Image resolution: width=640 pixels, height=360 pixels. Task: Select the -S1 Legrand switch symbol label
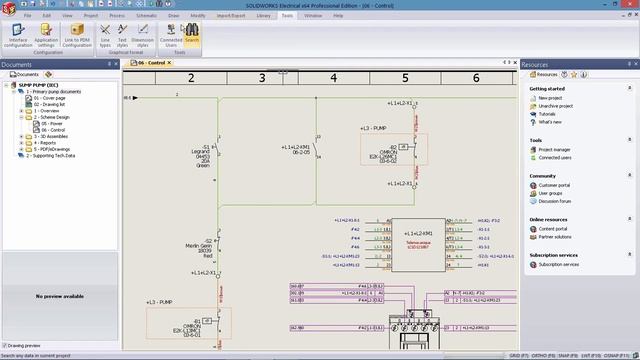click(x=202, y=156)
